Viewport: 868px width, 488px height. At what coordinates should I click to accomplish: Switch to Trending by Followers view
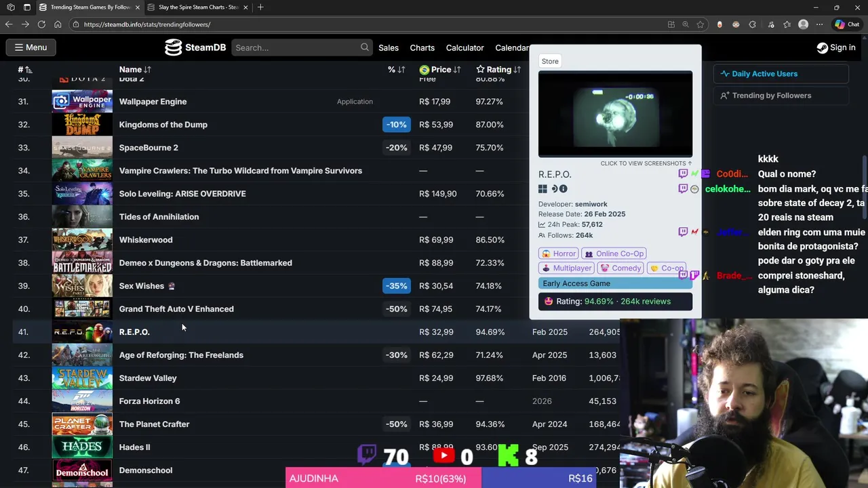point(781,96)
